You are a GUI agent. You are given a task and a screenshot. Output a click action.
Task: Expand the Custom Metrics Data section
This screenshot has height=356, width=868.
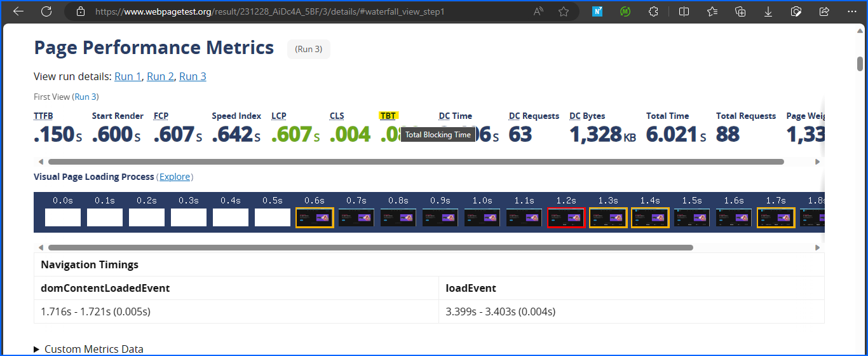(x=88, y=349)
